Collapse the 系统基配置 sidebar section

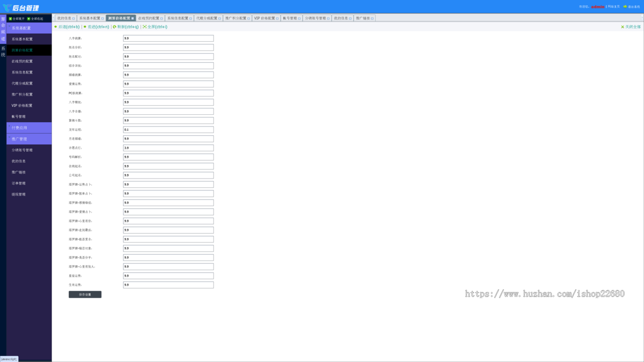[x=29, y=28]
